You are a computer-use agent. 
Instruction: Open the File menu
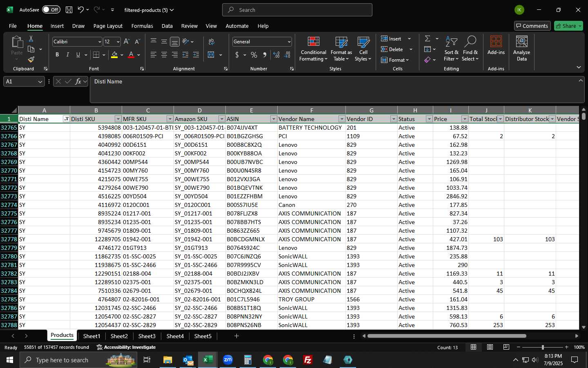click(x=13, y=26)
